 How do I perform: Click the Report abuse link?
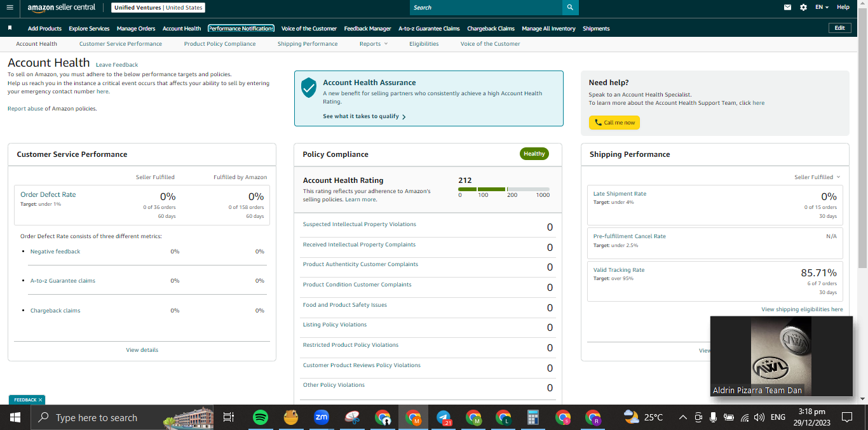coord(25,109)
